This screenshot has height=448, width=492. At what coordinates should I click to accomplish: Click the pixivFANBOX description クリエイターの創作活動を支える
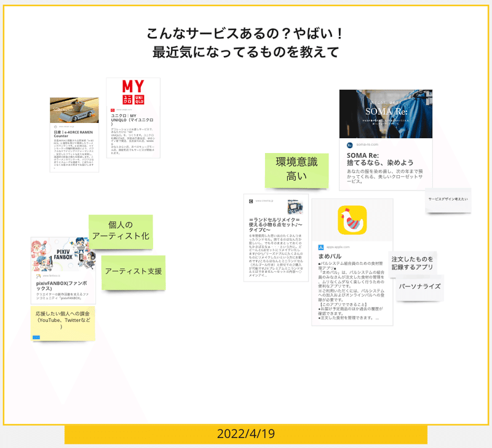pyautogui.click(x=62, y=296)
